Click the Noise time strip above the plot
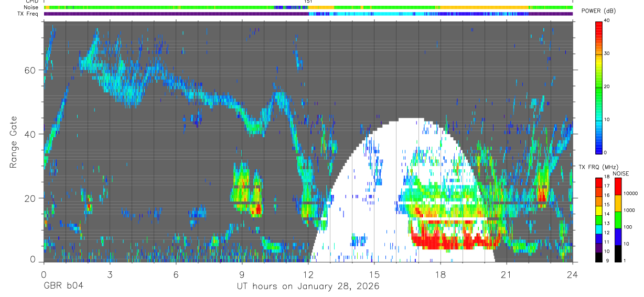 coord(308,7)
